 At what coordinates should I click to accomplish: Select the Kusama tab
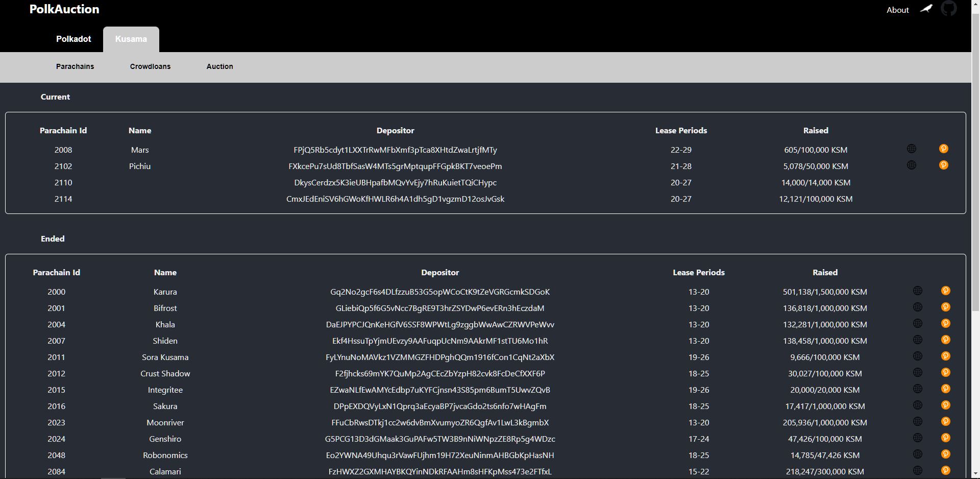point(131,39)
